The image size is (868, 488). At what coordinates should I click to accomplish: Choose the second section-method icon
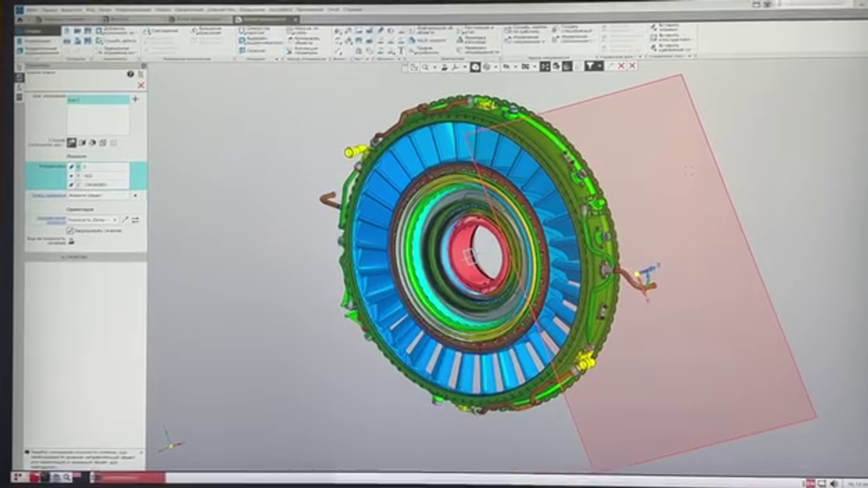point(82,143)
